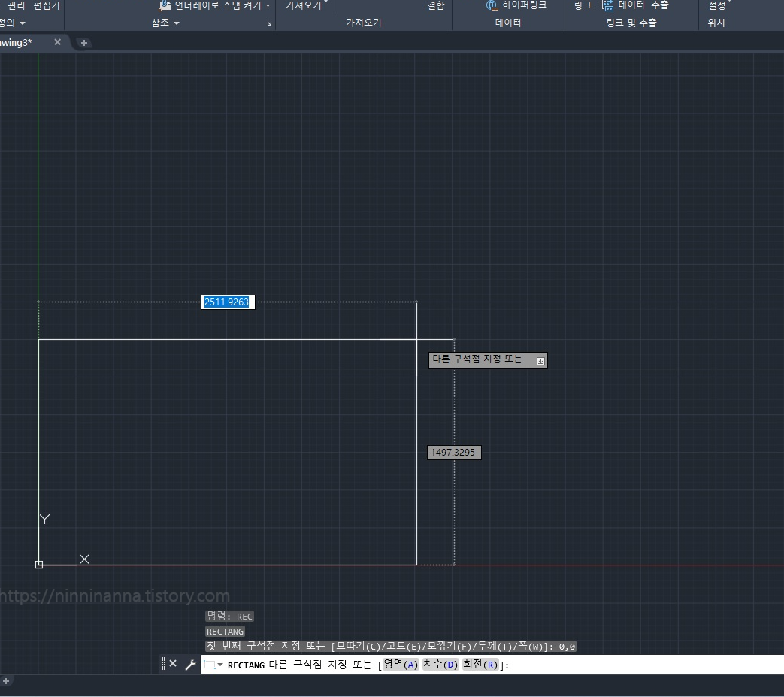Image resolution: width=784 pixels, height=697 pixels.
Task: Click the 2511.9263 dynamic input field
Action: tap(228, 302)
